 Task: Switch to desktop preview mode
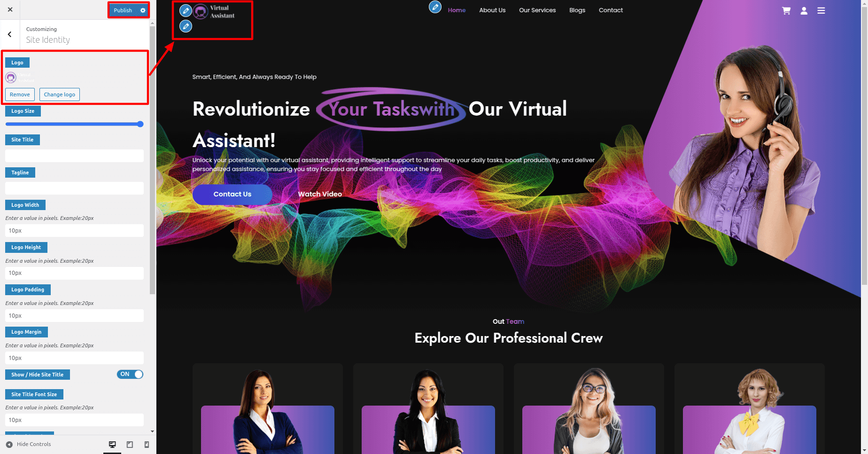click(x=112, y=445)
